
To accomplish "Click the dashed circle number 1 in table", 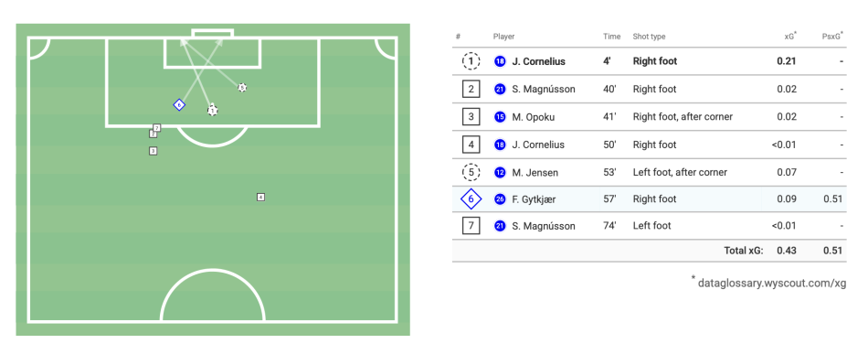I will click(x=471, y=61).
